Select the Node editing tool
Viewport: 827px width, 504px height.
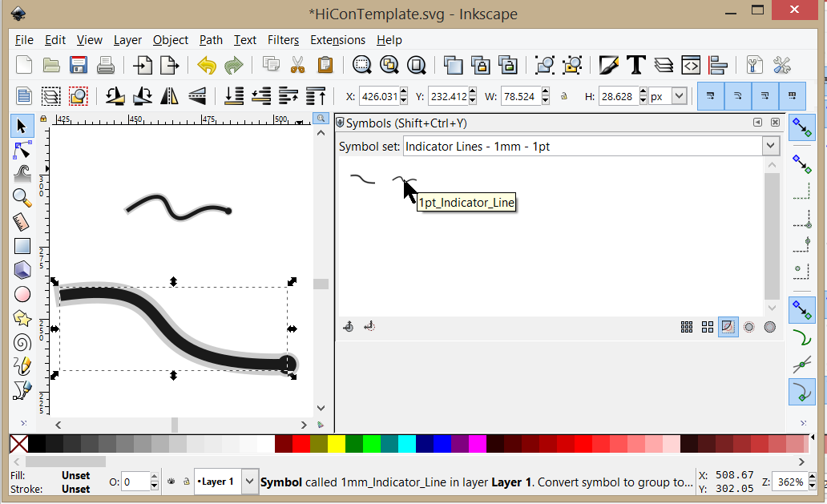pos(22,150)
